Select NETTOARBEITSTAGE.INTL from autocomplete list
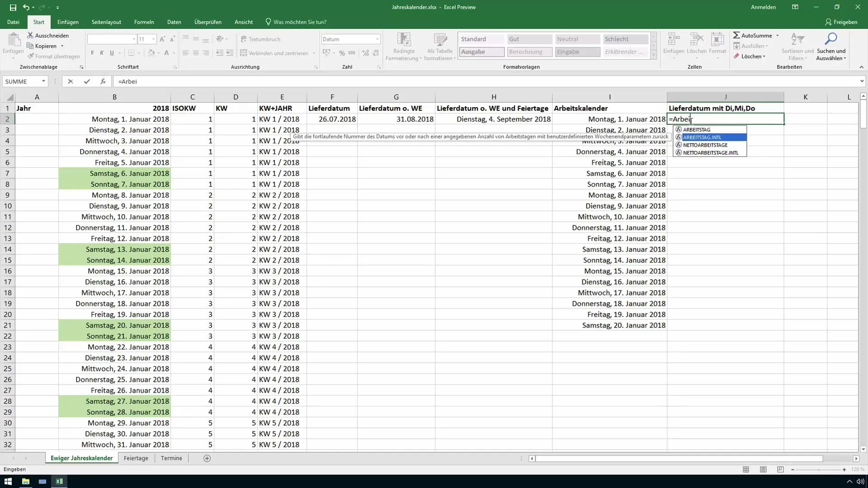 pos(710,153)
